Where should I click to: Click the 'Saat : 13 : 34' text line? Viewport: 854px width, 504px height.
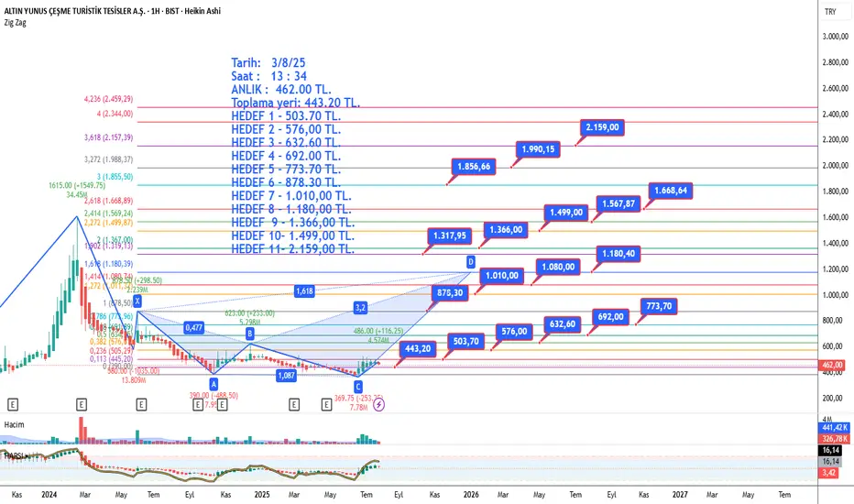click(x=269, y=76)
